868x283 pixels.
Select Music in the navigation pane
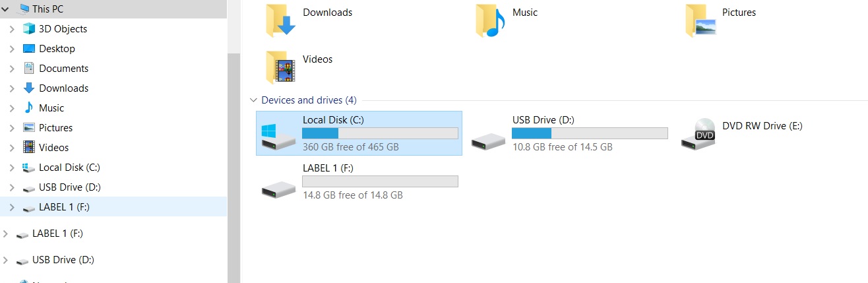pyautogui.click(x=51, y=108)
